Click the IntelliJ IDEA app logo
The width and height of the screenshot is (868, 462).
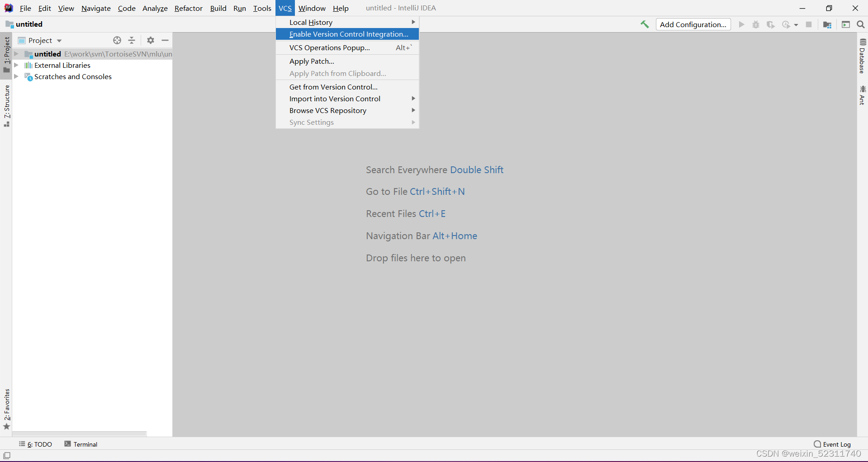pos(8,8)
